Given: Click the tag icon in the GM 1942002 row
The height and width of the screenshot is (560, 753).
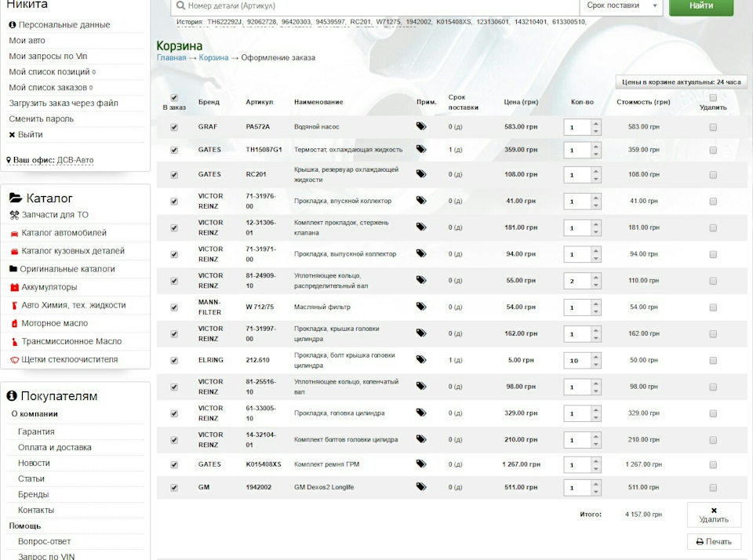Looking at the screenshot, I should pos(421,487).
